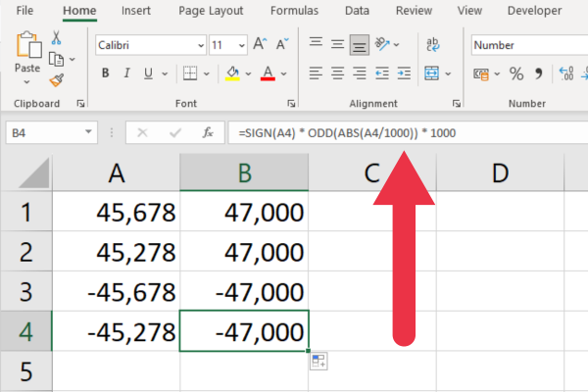Image resolution: width=588 pixels, height=392 pixels.
Task: Expand borders dropdown arrow
Action: tap(206, 73)
